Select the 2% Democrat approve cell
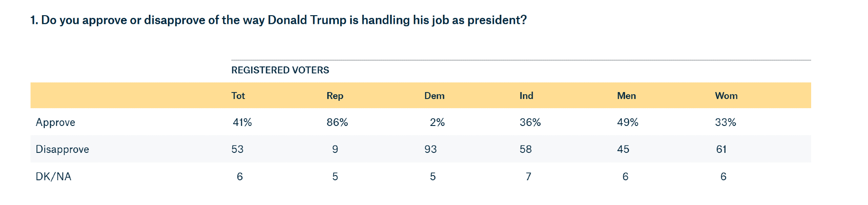Image resolution: width=868 pixels, height=205 pixels. coord(437,122)
